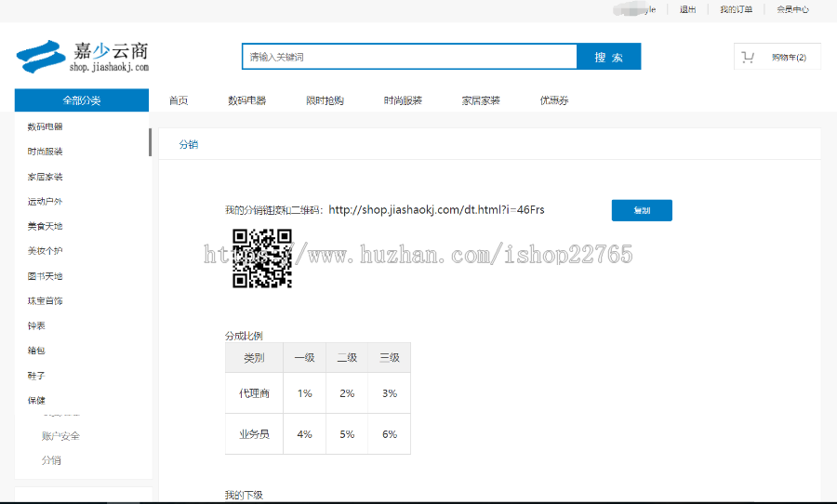Click the 三级 table header cell
This screenshot has width=837, height=504.
(390, 358)
